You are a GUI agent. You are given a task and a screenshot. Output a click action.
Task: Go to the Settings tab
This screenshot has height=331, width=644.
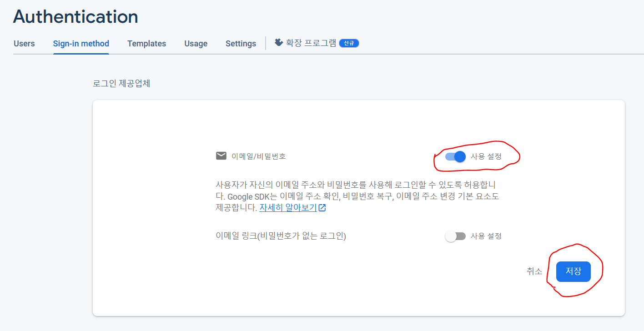coord(241,44)
